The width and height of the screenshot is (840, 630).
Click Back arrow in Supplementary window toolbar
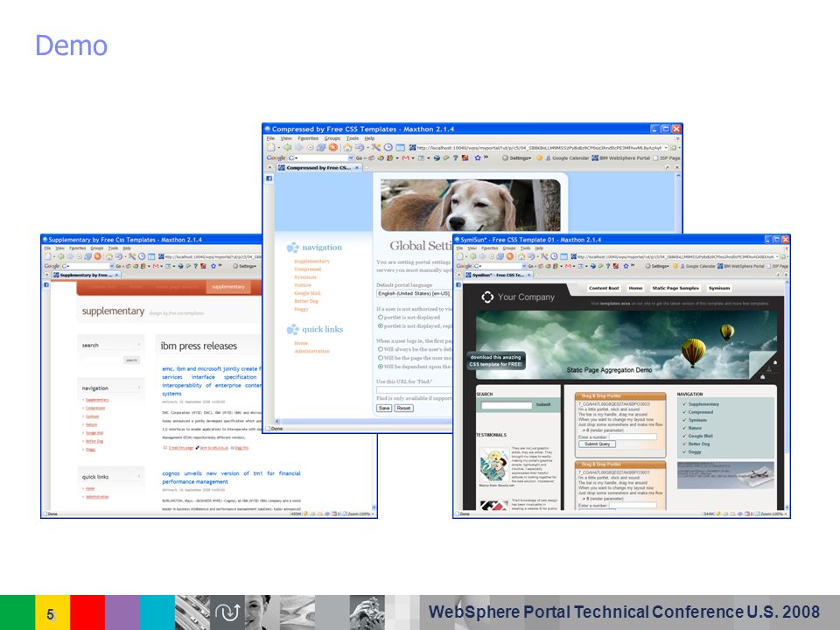click(x=61, y=256)
